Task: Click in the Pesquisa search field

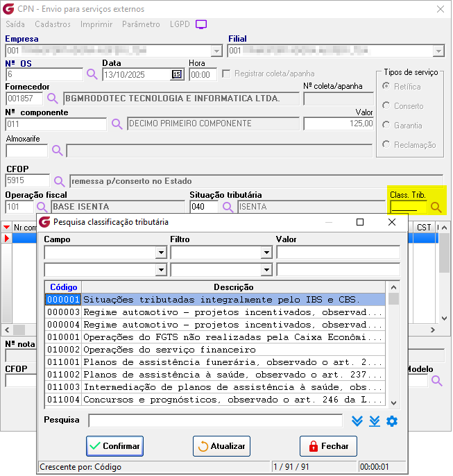Action: click(216, 420)
